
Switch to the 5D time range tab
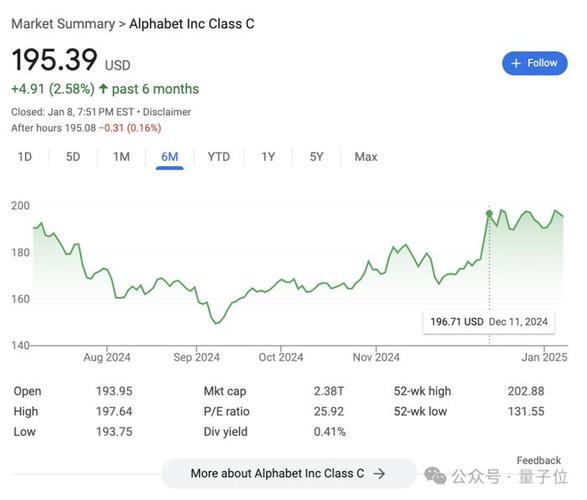coord(73,156)
